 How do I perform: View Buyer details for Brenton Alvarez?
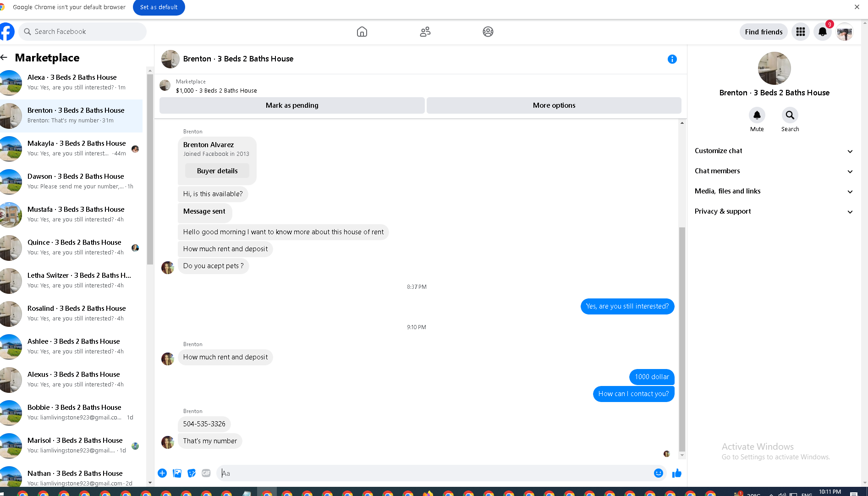click(x=217, y=171)
